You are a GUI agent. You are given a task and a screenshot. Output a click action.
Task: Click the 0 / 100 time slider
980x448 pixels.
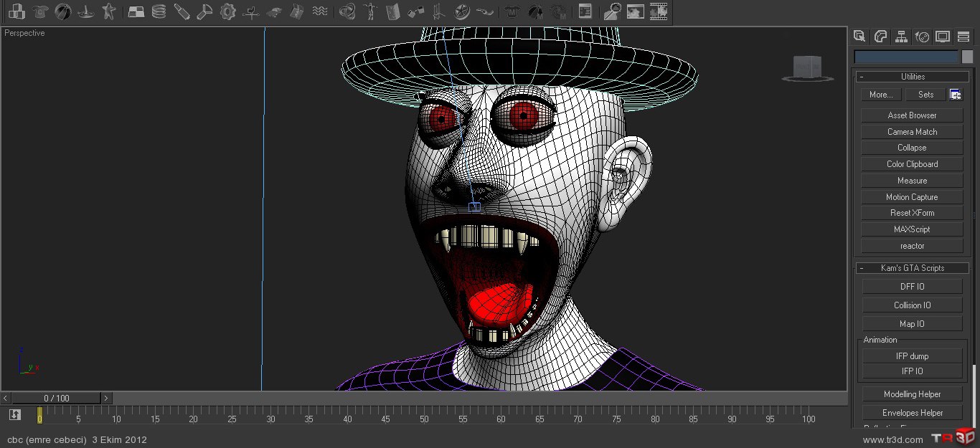pos(56,398)
